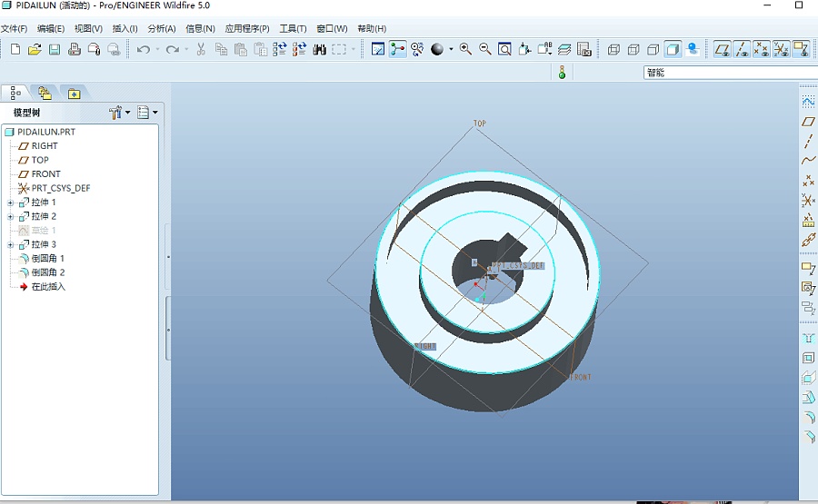Image resolution: width=818 pixels, height=504 pixels.
Task: Open the 视图(V) menu
Action: pyautogui.click(x=88, y=29)
